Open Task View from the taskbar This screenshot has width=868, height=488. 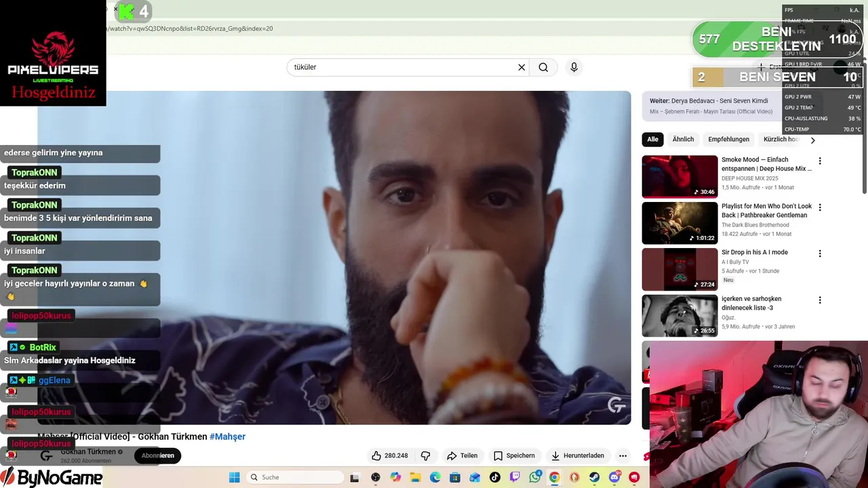(355, 477)
